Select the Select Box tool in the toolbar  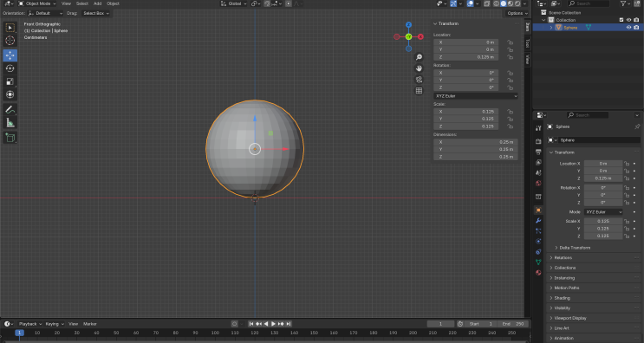pyautogui.click(x=10, y=28)
